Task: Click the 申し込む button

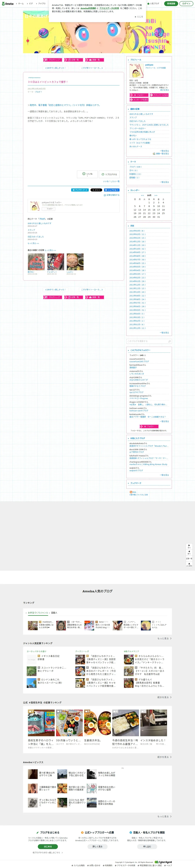Action: click(x=147, y=846)
